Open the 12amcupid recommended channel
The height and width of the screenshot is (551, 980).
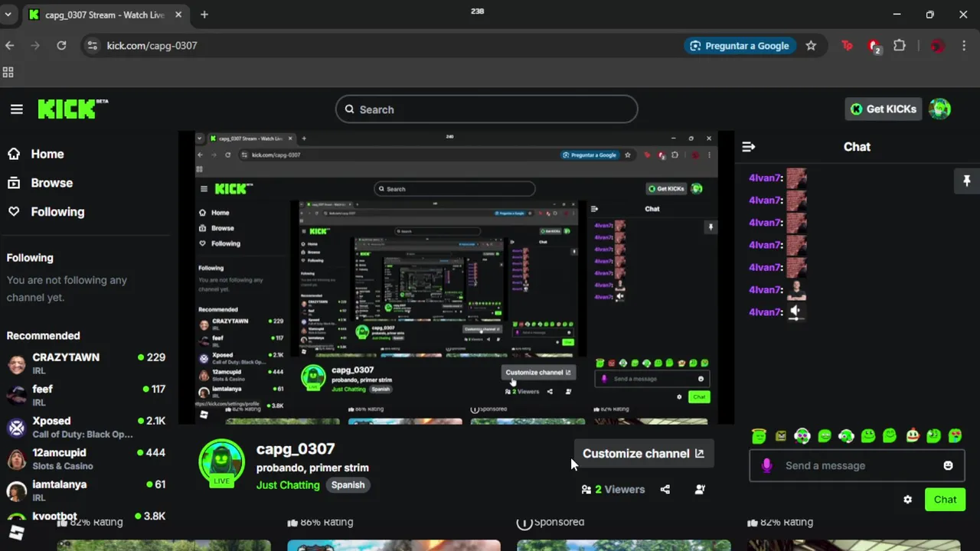pyautogui.click(x=86, y=459)
